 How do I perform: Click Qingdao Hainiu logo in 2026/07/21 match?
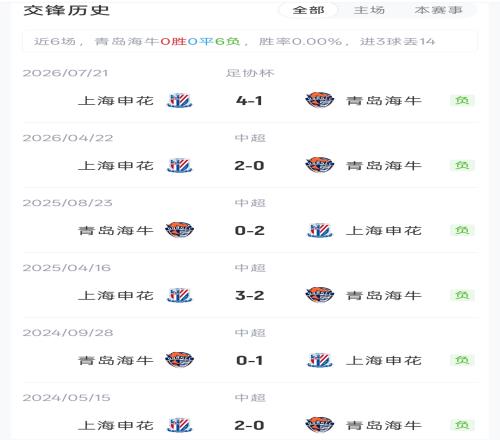click(319, 100)
